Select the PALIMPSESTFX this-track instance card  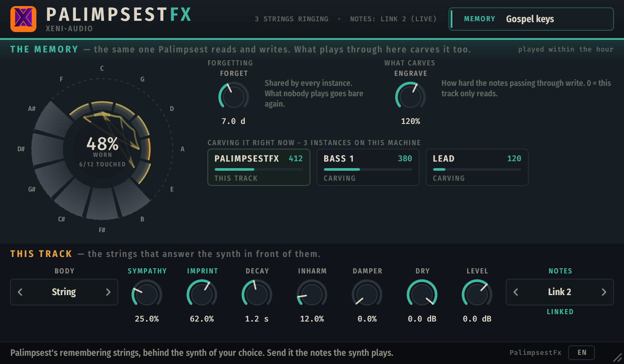click(x=259, y=167)
